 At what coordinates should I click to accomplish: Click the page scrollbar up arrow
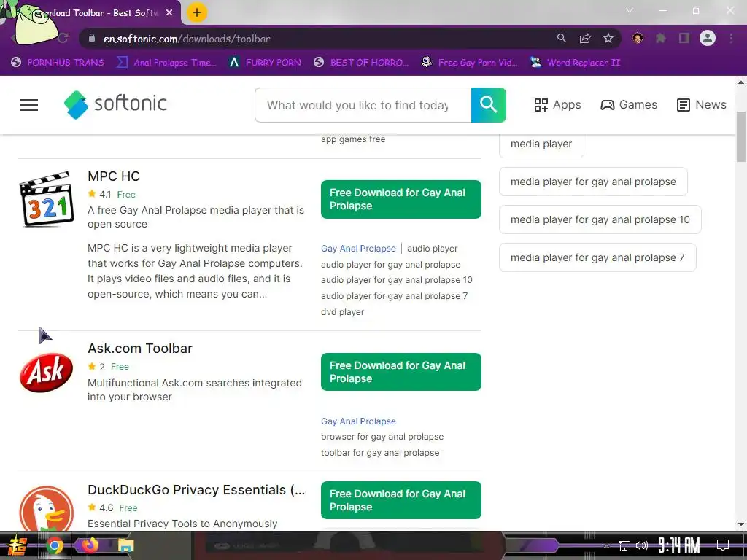point(741,82)
